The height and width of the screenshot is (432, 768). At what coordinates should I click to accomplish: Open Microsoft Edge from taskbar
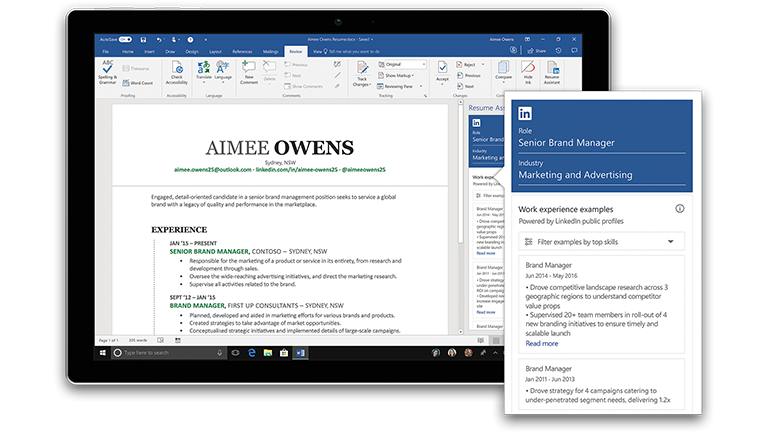[252, 353]
